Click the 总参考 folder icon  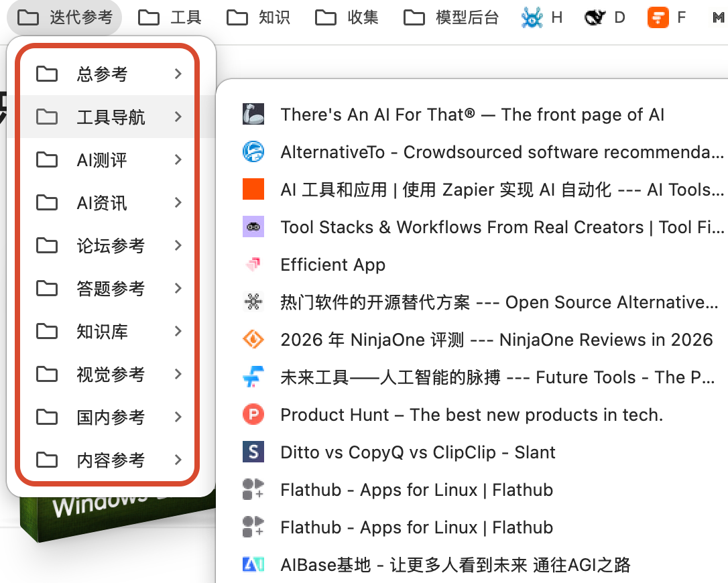[47, 74]
